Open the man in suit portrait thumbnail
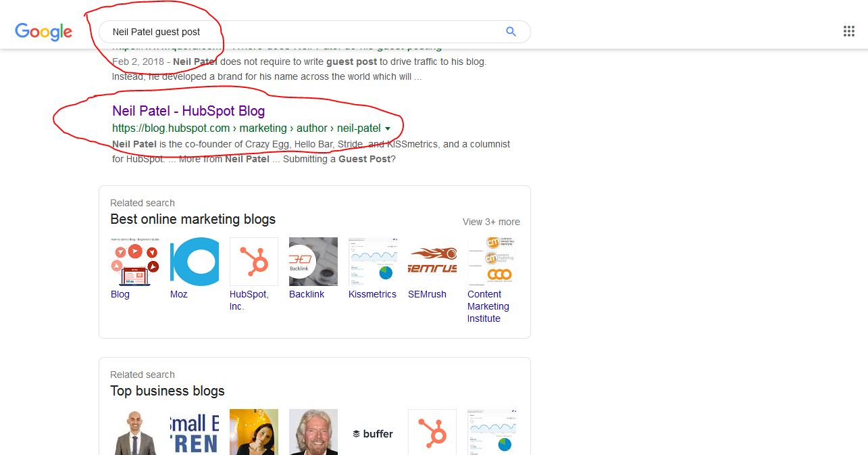868x455 pixels. (135, 432)
